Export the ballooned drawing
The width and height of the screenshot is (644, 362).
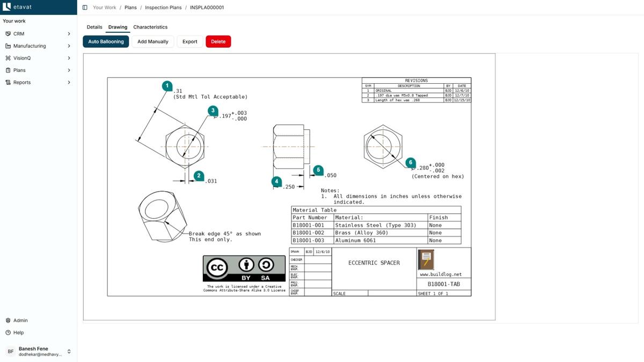(x=189, y=41)
